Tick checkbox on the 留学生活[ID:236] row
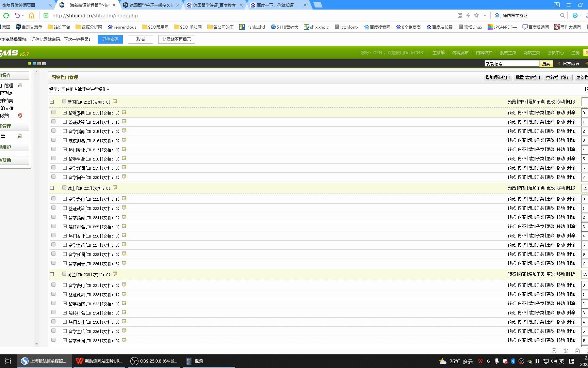 (x=53, y=331)
